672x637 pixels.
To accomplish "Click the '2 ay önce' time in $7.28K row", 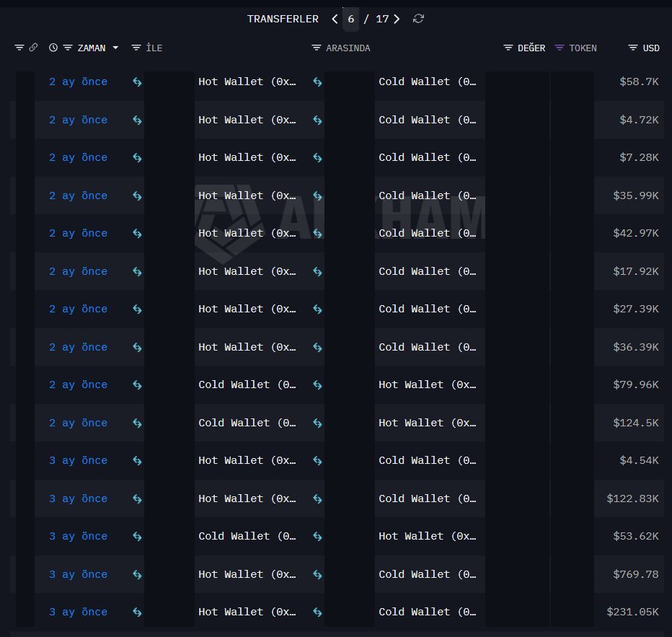I will tap(78, 158).
